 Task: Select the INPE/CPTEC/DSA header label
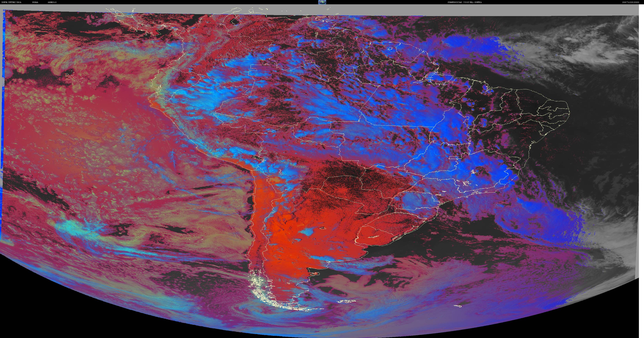coord(11,2)
